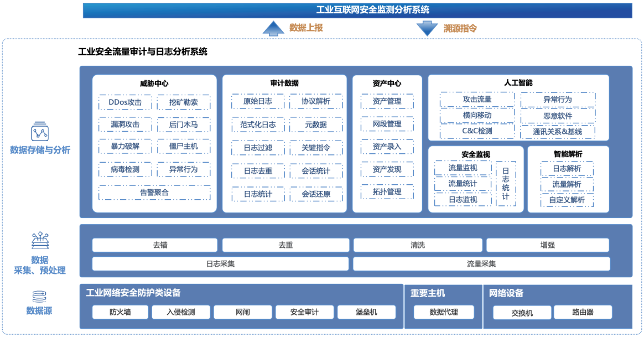Click 原始日志 under audit data
The image size is (644, 337).
click(x=258, y=101)
